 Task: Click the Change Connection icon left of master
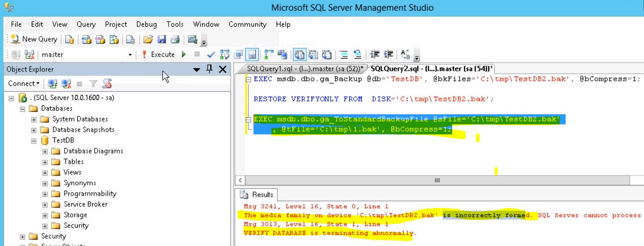point(29,55)
